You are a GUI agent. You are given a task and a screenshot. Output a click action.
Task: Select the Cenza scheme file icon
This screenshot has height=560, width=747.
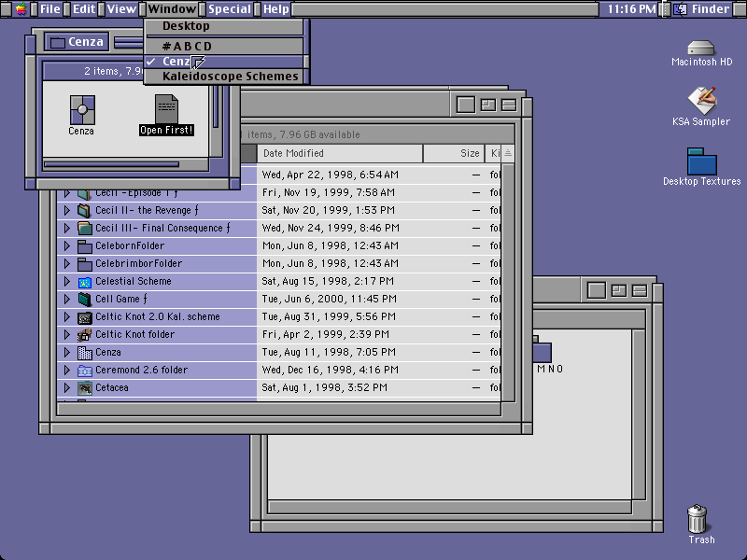click(x=82, y=109)
